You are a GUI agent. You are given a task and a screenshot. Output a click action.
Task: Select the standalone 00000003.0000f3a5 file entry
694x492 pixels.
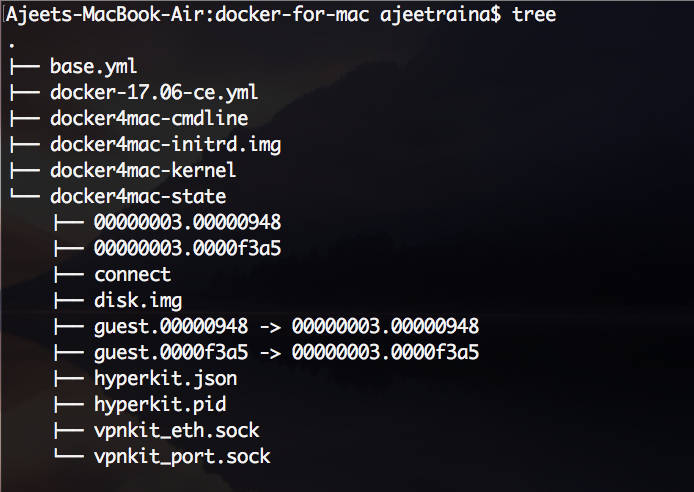coord(188,249)
